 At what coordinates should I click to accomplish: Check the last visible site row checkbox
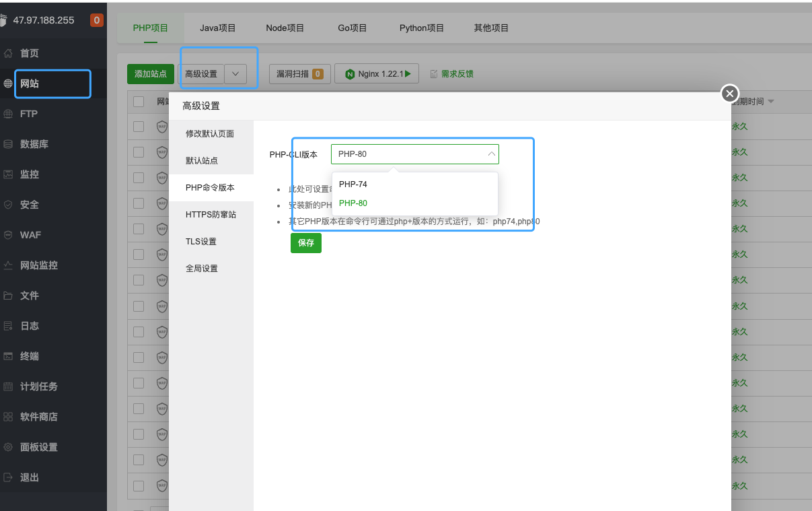pyautogui.click(x=139, y=485)
